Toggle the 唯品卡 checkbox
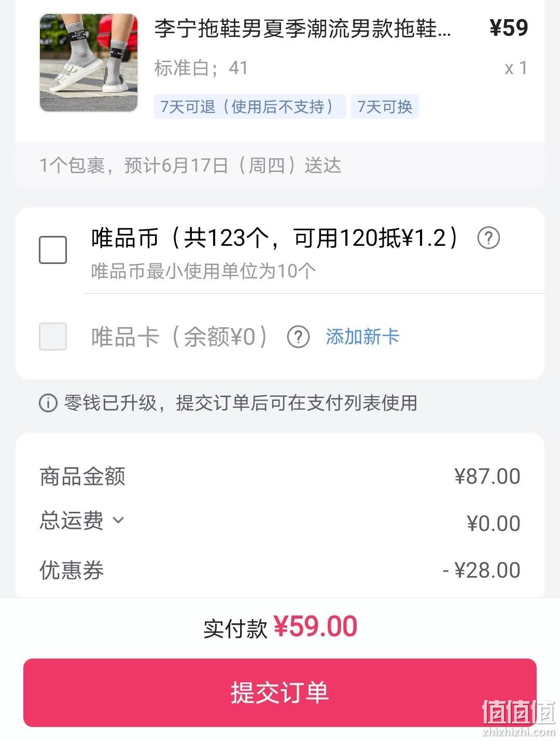Image resolution: width=560 pixels, height=741 pixels. 53,337
